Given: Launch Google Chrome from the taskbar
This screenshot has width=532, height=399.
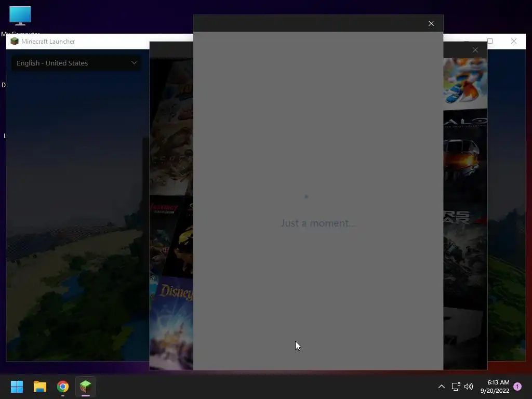Looking at the screenshot, I should pyautogui.click(x=63, y=387).
